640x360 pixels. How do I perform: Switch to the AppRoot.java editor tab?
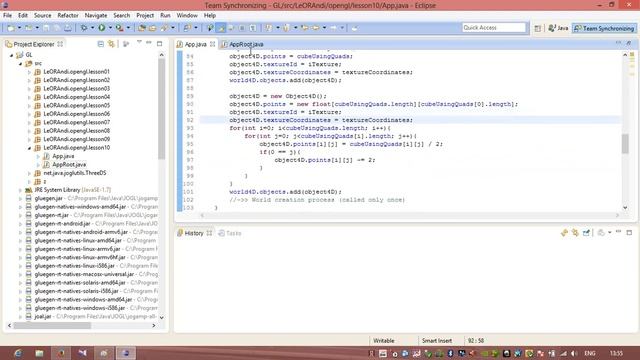(243, 44)
